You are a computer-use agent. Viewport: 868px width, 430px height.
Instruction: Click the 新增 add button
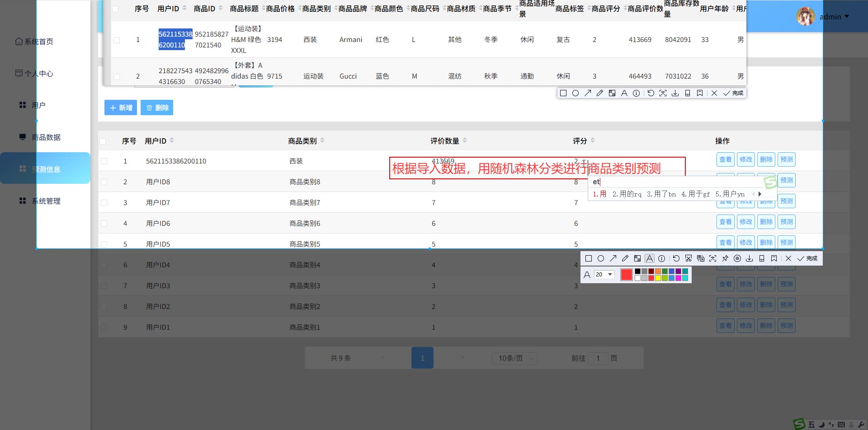pyautogui.click(x=121, y=108)
